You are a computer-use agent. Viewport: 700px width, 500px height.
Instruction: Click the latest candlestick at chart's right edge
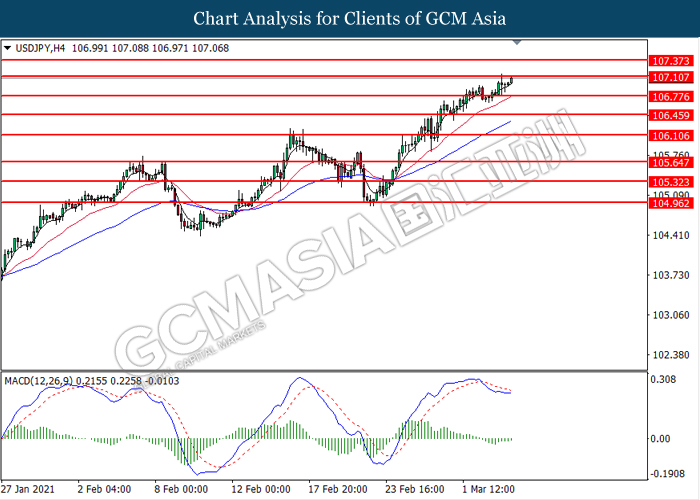[512, 80]
